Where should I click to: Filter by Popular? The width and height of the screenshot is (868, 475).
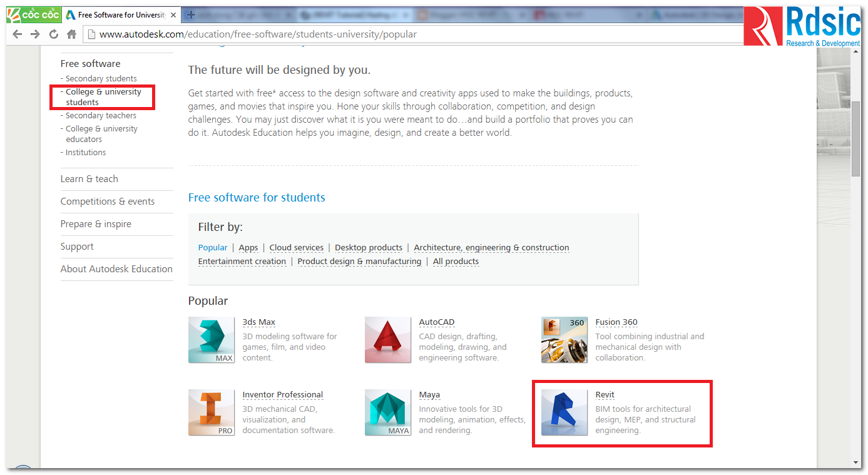click(213, 248)
